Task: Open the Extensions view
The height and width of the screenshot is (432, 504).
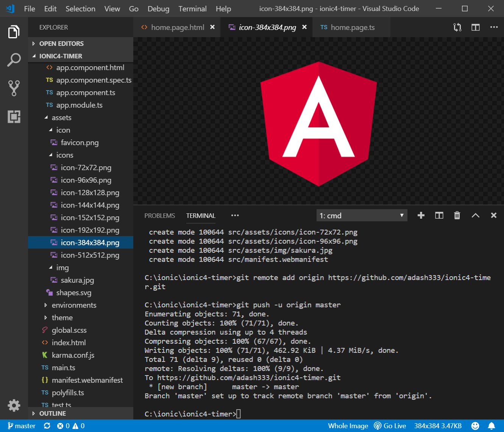Action: (x=14, y=117)
